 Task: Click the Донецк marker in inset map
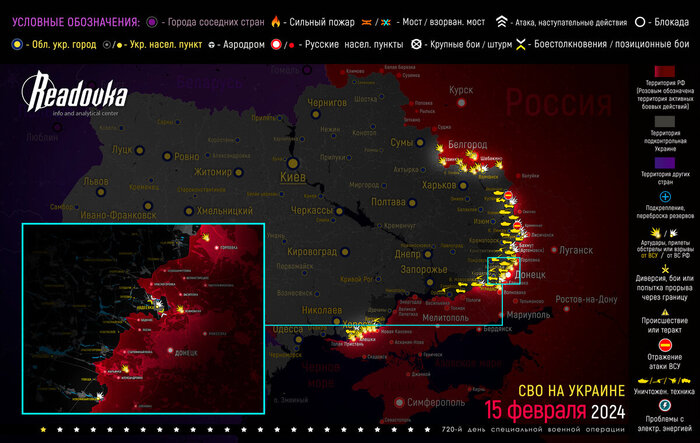coord(170,351)
